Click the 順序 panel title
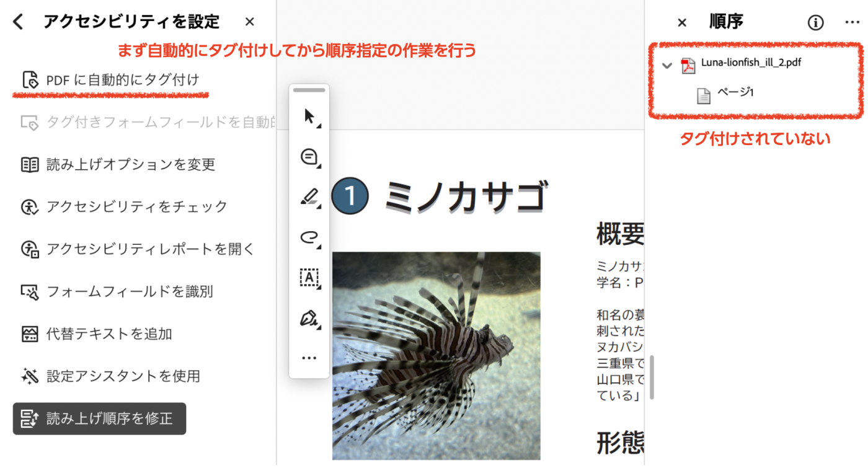The height and width of the screenshot is (473, 868). [x=726, y=22]
